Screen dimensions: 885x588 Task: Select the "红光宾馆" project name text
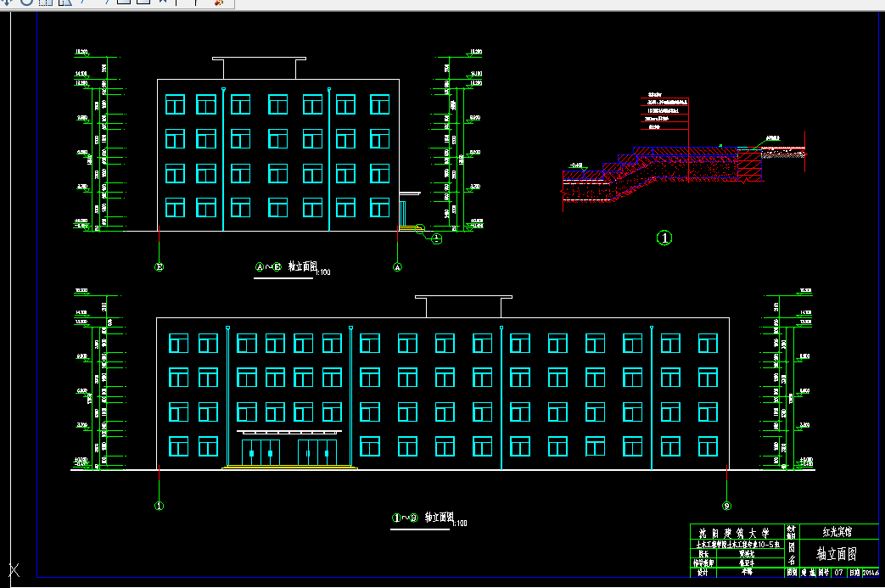click(x=837, y=531)
